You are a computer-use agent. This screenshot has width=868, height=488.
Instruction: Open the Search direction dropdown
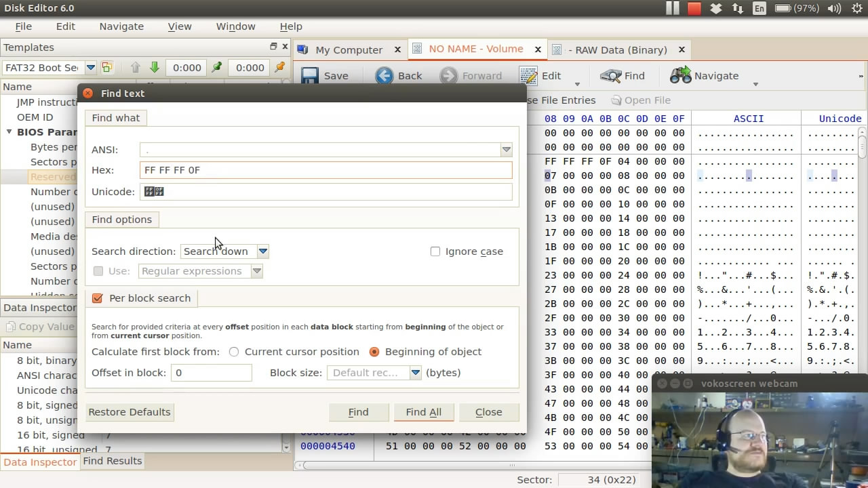263,251
